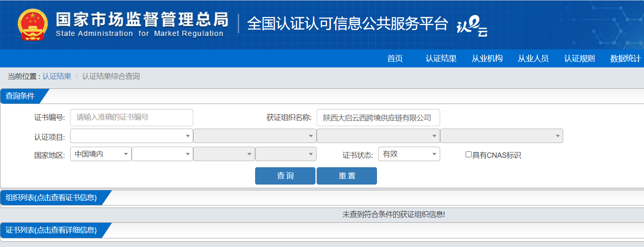Click the 未查到符合条件的获证组织信息! message
644x247 pixels.
(394, 214)
